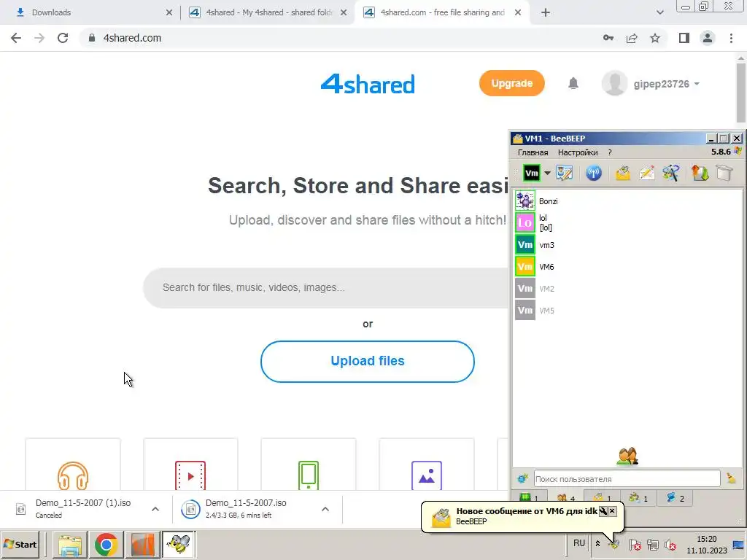
Task: Expand options for canceled Demo_11-5-2007 (1).iso
Action: pyautogui.click(x=155, y=509)
